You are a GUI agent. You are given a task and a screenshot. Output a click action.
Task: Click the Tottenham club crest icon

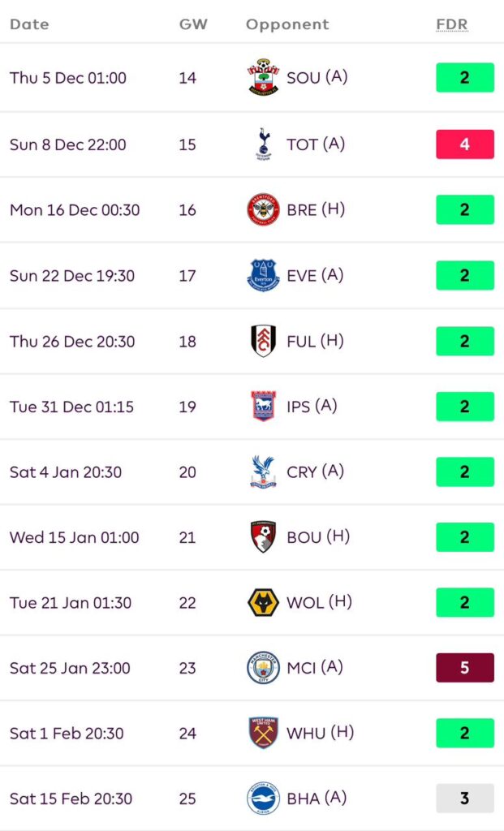263,144
